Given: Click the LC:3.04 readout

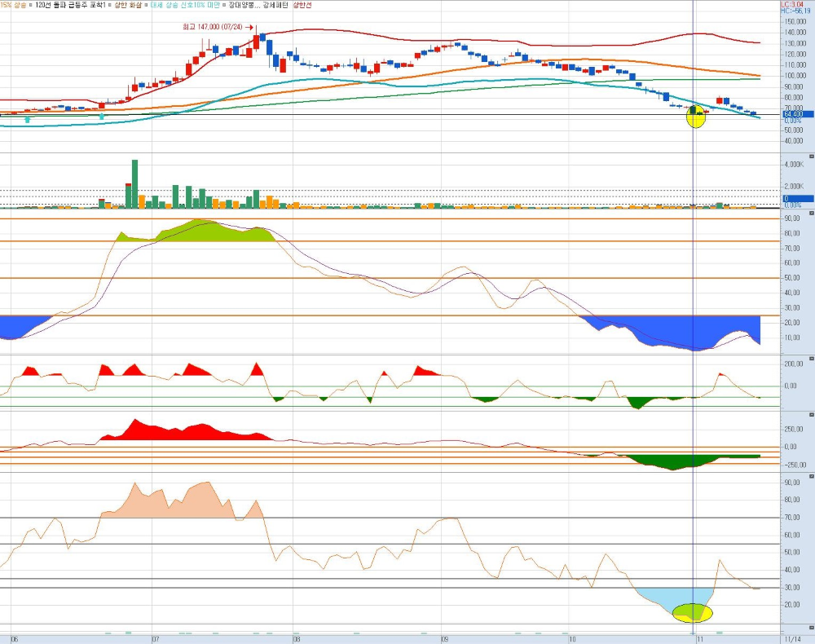Looking at the screenshot, I should click(792, 4).
